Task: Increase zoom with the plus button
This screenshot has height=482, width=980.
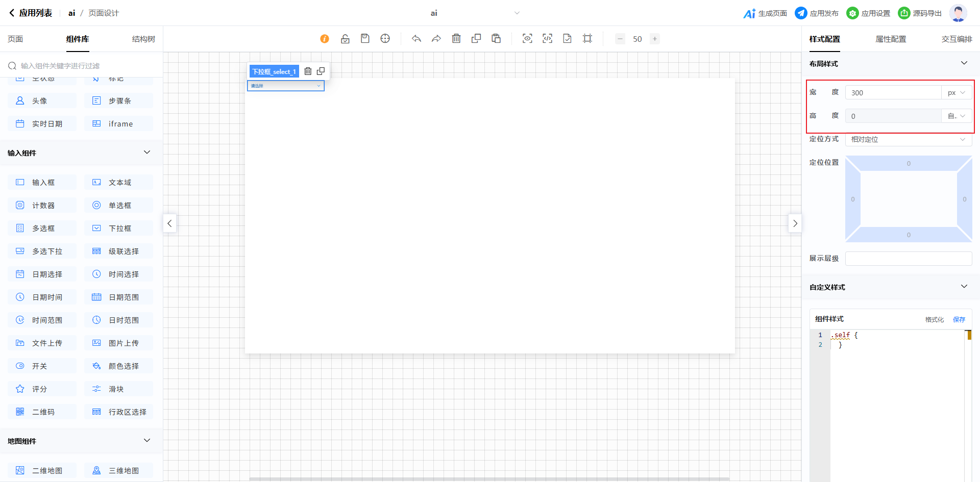Action: pos(655,39)
